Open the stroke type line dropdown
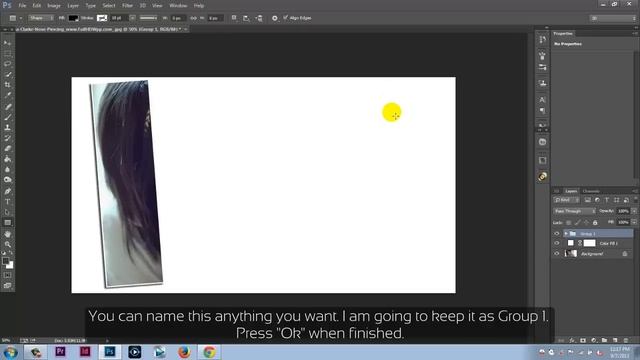640x360 pixels. point(149,18)
